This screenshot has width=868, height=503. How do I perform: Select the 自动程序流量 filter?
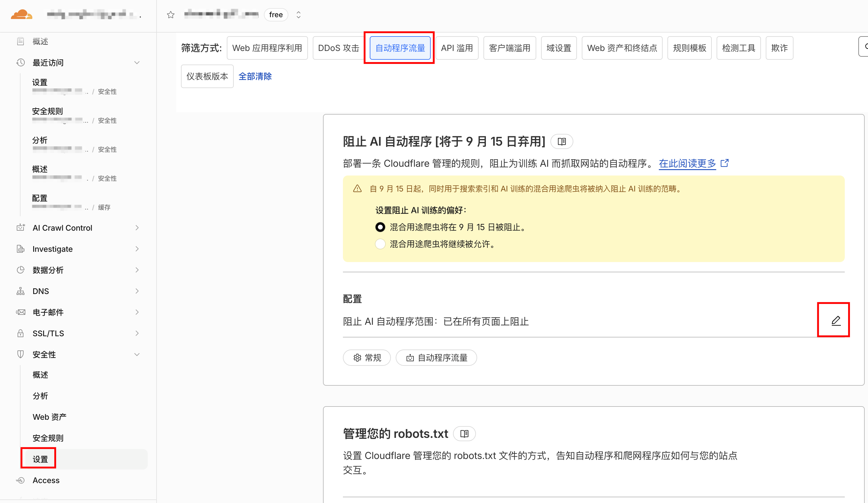(400, 48)
